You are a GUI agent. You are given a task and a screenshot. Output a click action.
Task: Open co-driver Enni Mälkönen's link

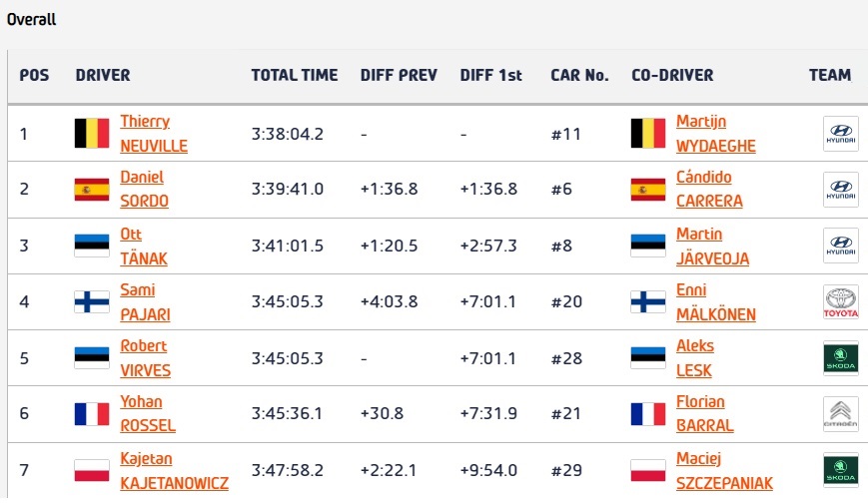click(x=715, y=302)
